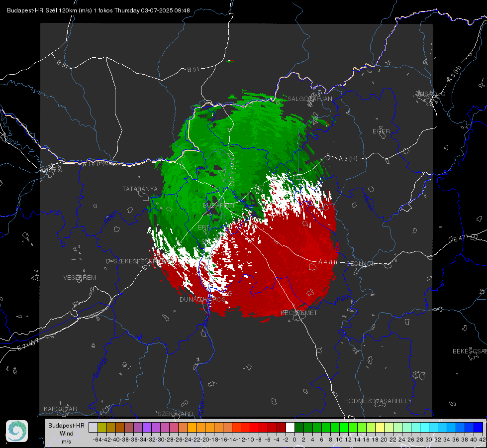Click the KAPOSVAR city label
Image resolution: width=487 pixels, height=448 pixels.
[x=60, y=409]
